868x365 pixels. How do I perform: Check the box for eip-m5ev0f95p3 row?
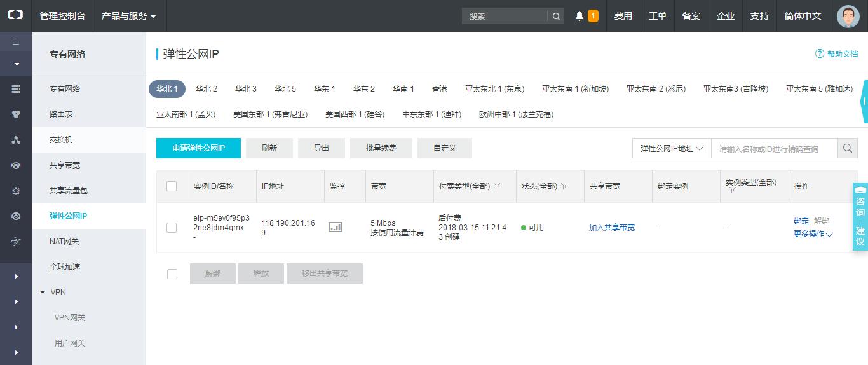[172, 227]
